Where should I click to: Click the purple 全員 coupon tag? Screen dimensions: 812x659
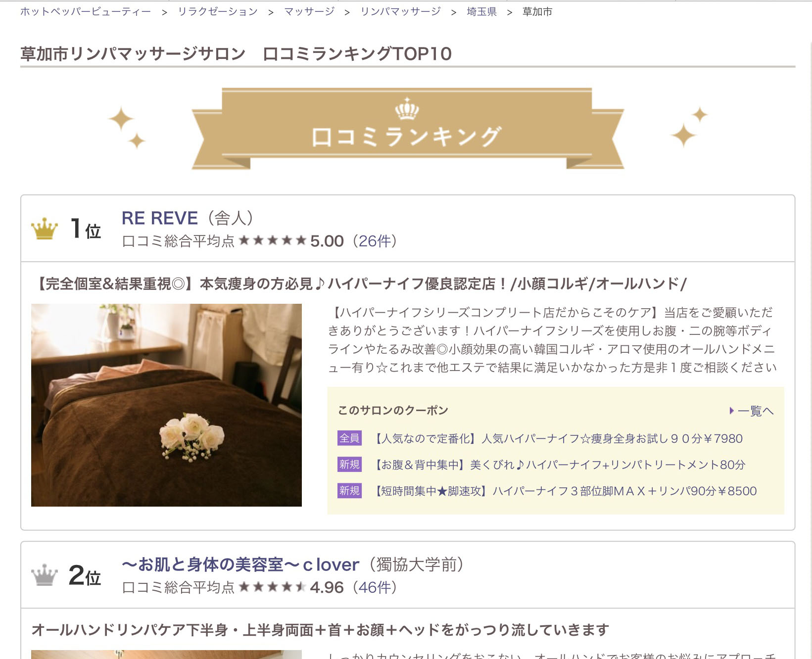(349, 438)
